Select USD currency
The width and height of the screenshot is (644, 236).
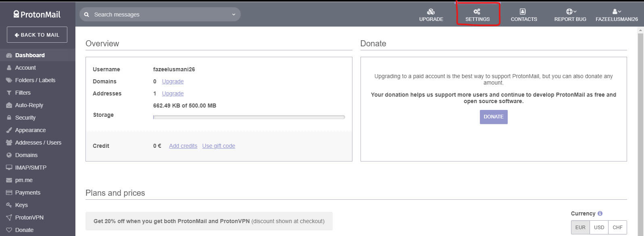[x=599, y=228]
